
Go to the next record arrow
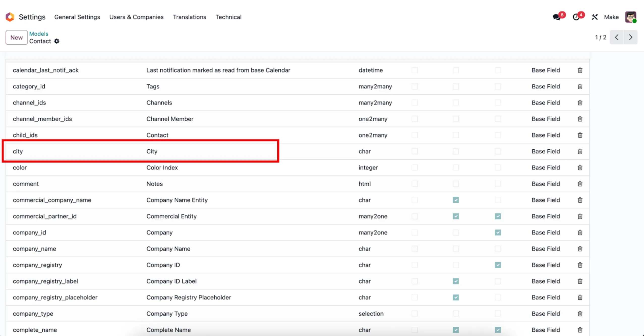tap(631, 37)
